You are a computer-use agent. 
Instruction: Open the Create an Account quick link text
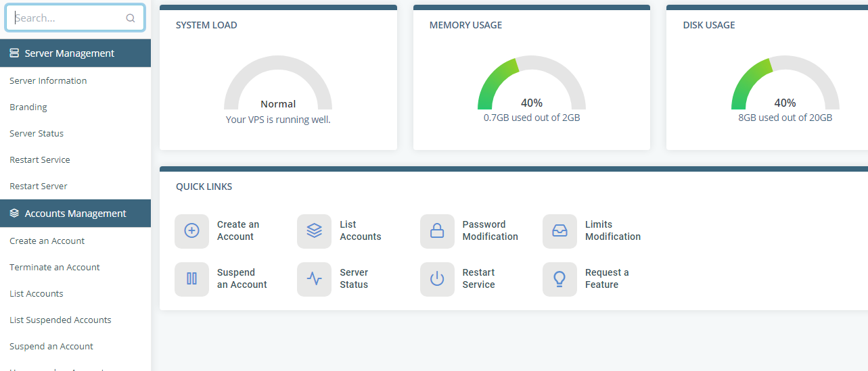coord(238,230)
